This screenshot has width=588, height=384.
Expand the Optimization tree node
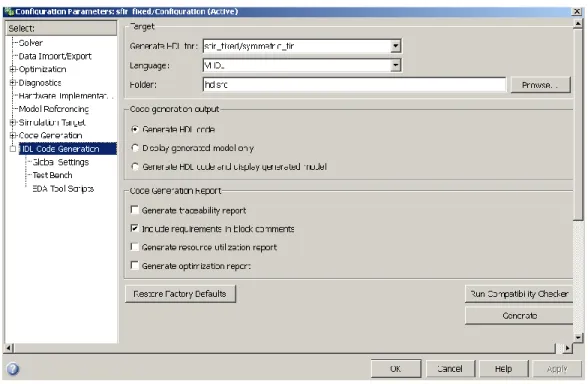[12, 69]
